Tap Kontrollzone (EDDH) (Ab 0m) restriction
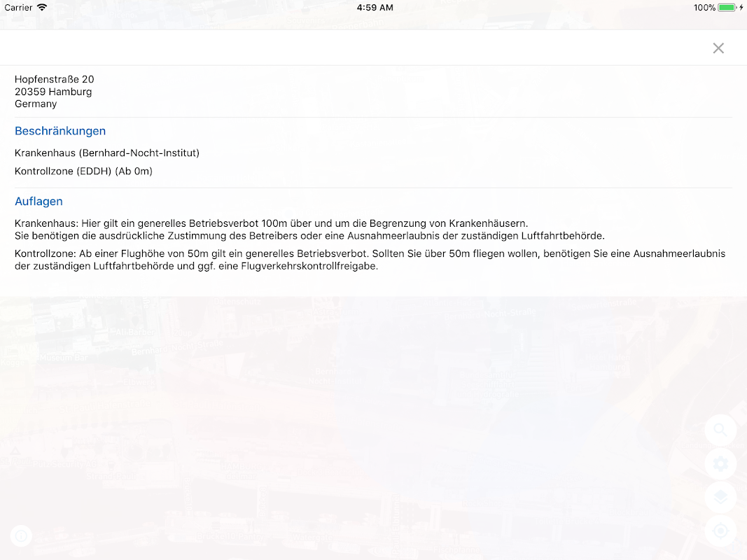 (x=83, y=171)
